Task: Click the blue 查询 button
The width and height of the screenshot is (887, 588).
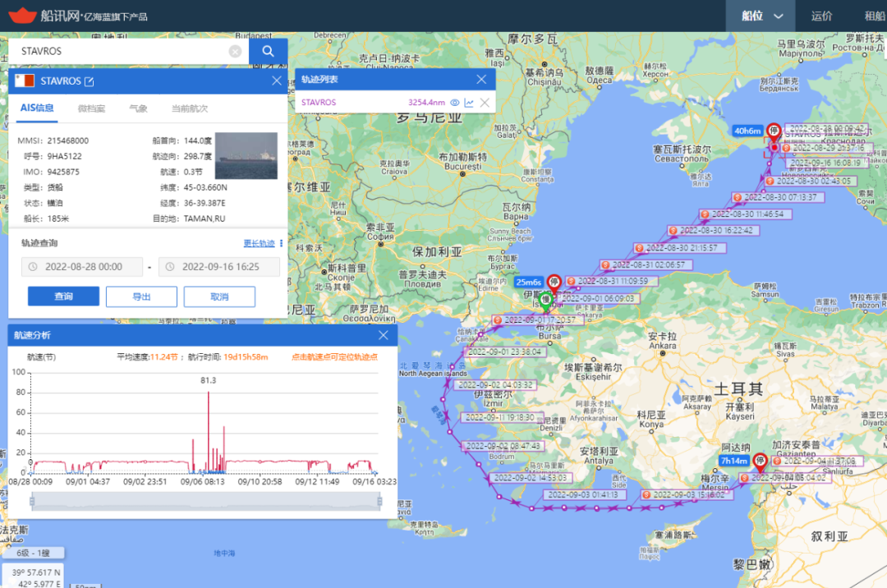Action: pos(63,296)
